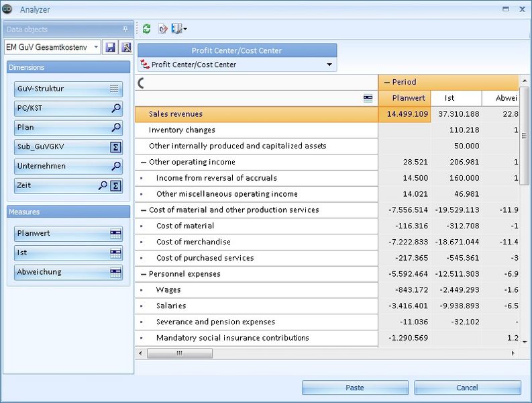The height and width of the screenshot is (403, 532).
Task: Click the edit pencil icon in toolbar
Action: tap(163, 29)
